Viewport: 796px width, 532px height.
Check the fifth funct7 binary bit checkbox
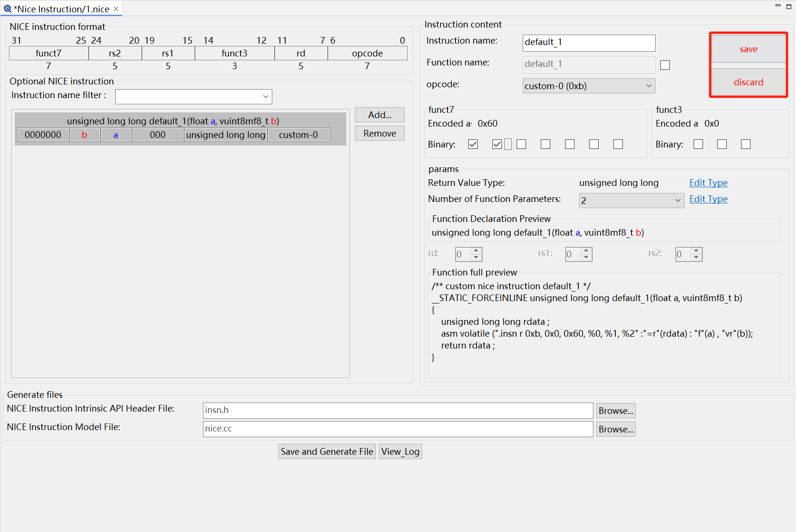[570, 144]
